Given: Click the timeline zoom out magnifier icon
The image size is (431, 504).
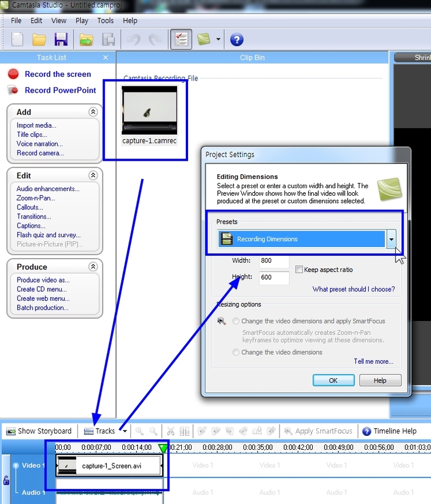Looking at the screenshot, I should 153,431.
